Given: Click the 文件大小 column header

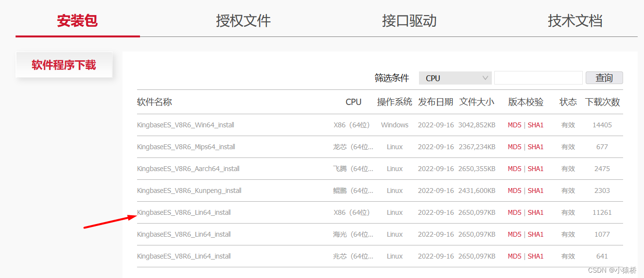Looking at the screenshot, I should point(477,102).
